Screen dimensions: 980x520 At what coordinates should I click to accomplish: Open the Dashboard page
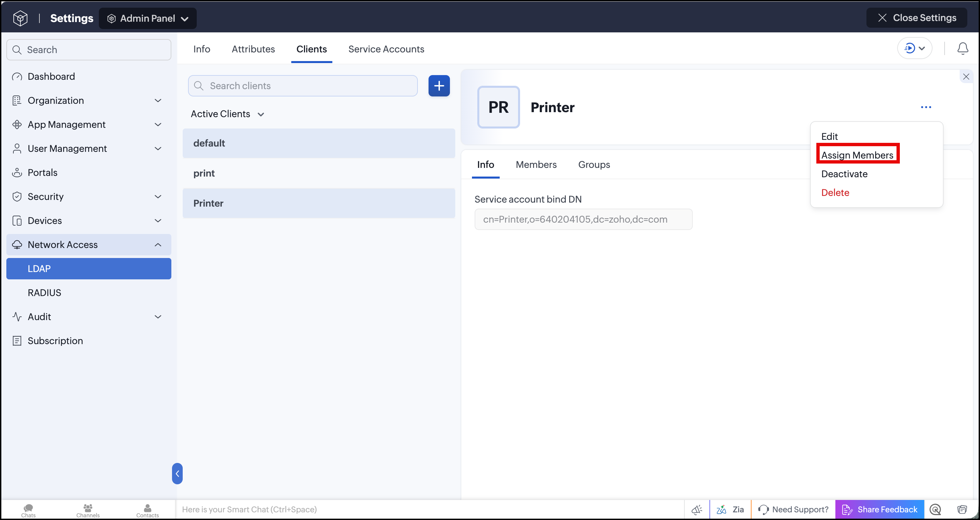coord(89,76)
